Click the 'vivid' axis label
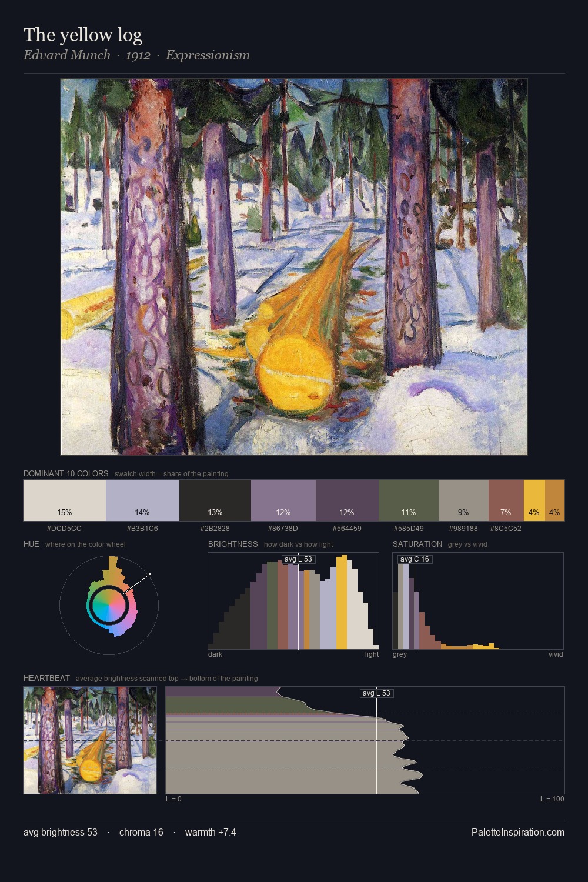Viewport: 588px width, 882px height. pyautogui.click(x=556, y=654)
